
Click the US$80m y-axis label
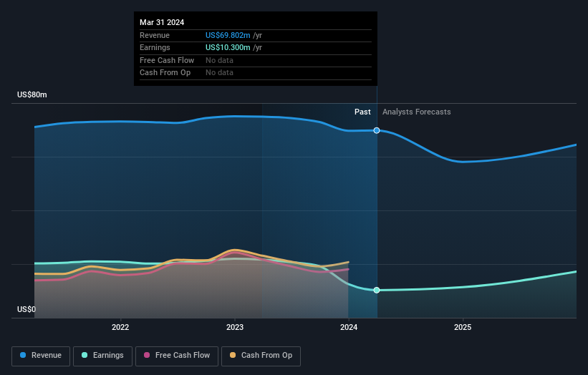[32, 94]
